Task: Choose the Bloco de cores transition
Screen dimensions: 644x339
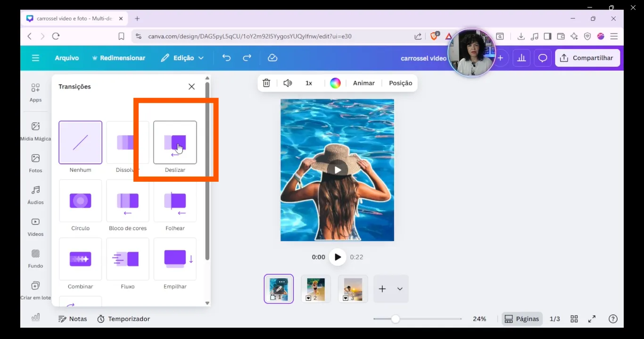Action: [x=127, y=201]
